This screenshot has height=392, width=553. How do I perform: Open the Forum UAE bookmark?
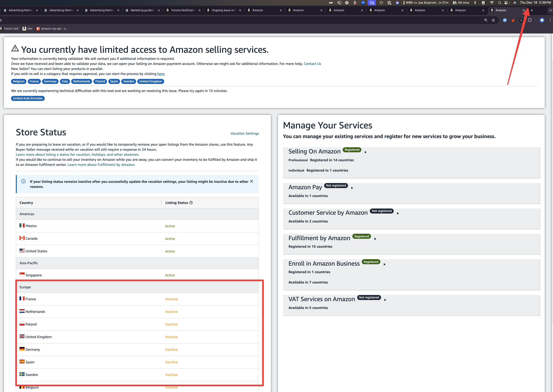coord(9,28)
